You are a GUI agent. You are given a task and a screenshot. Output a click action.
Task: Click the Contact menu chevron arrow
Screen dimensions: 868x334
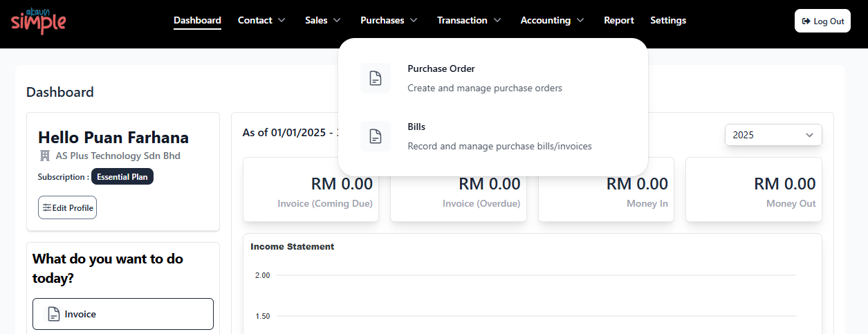tap(281, 20)
